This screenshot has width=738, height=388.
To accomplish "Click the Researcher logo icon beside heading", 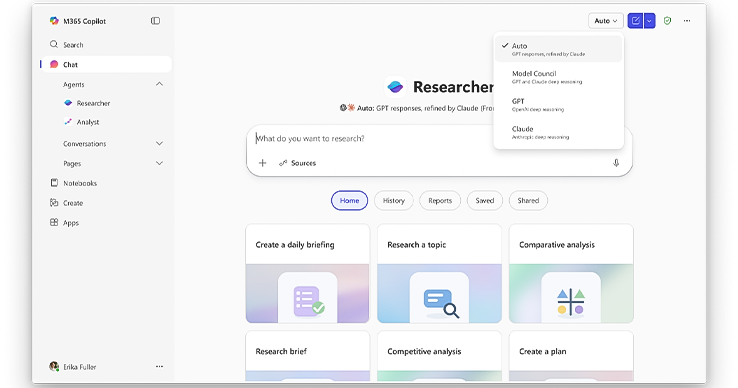I will 395,87.
